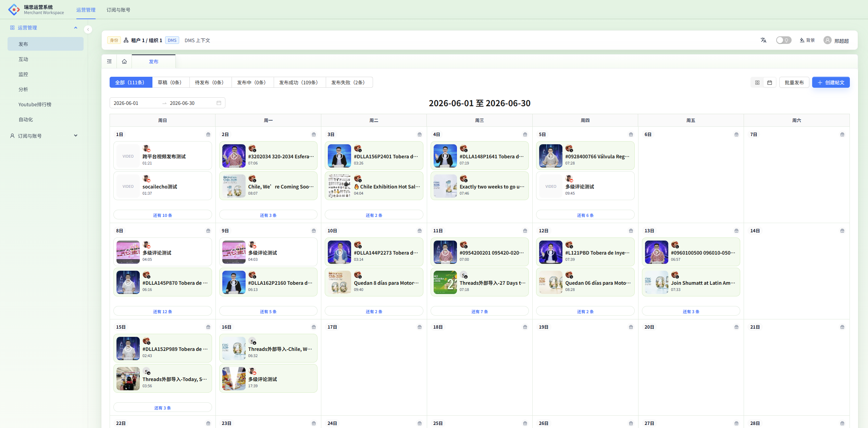Screen dimensions: 868x428
Task: Select the 互动 sidebar item
Action: point(45,59)
